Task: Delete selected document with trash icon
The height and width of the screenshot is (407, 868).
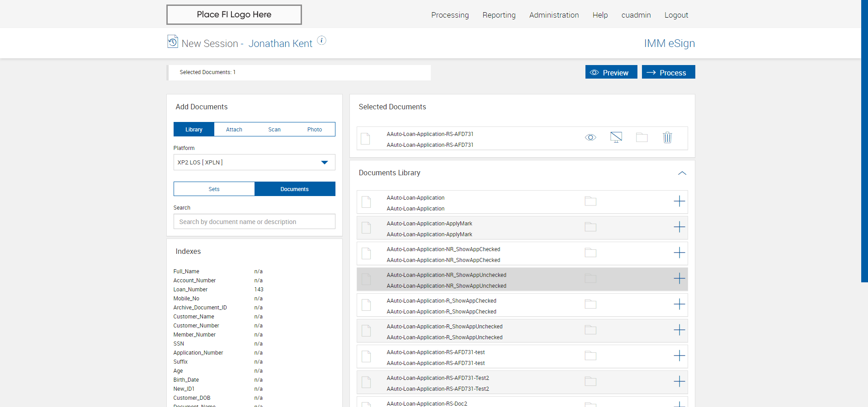Action: [667, 137]
